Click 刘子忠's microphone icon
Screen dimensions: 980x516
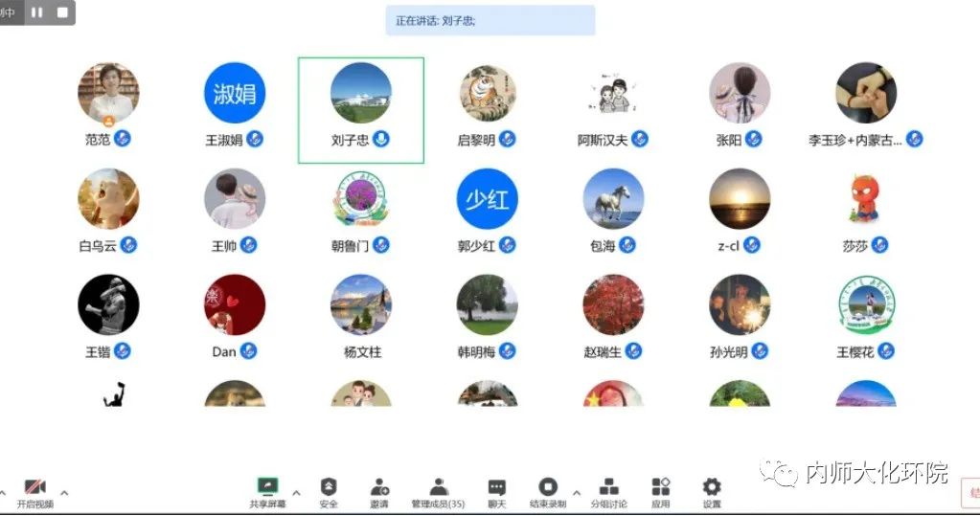coord(381,140)
